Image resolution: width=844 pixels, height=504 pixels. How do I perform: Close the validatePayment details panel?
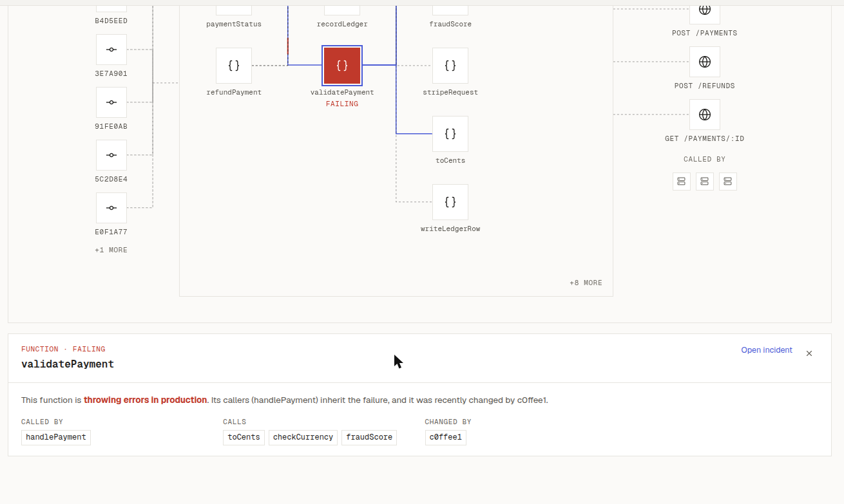pyautogui.click(x=809, y=353)
